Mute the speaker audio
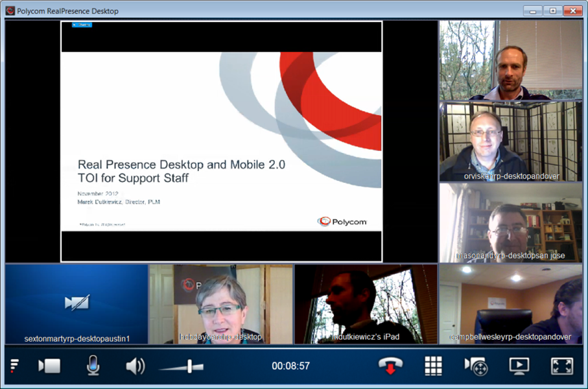588x389 pixels. (x=135, y=366)
